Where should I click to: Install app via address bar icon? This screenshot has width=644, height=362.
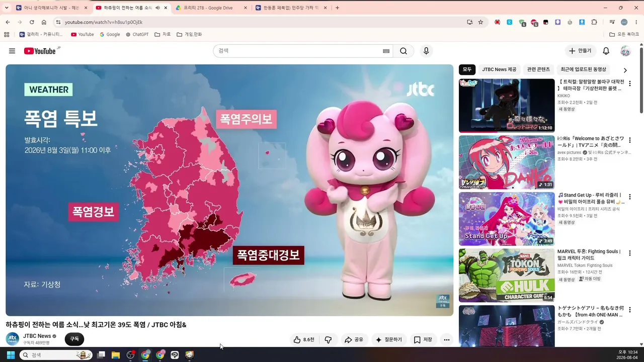coord(469,22)
